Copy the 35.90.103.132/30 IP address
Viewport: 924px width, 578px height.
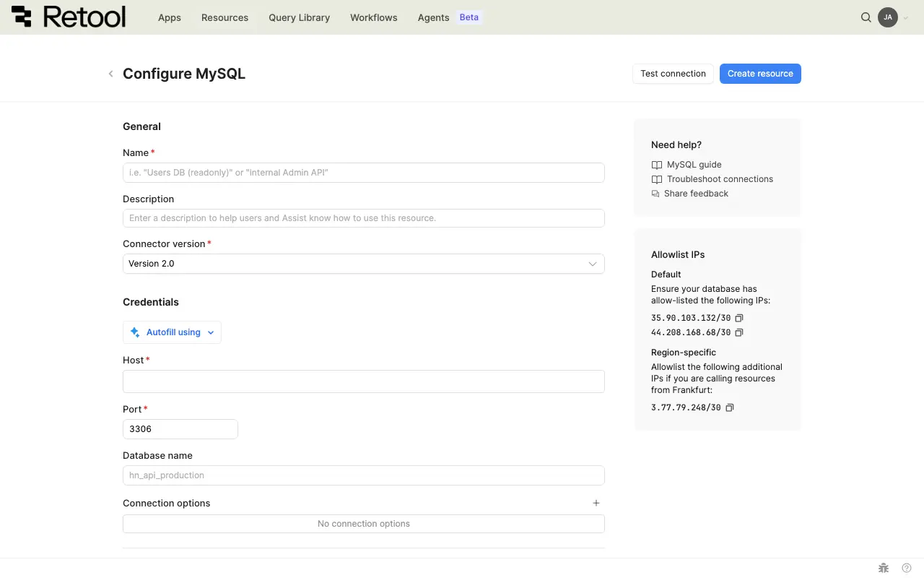(x=739, y=318)
